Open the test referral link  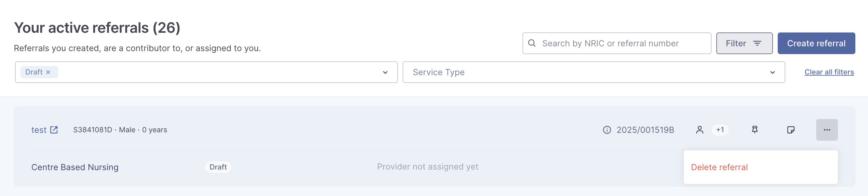click(39, 130)
